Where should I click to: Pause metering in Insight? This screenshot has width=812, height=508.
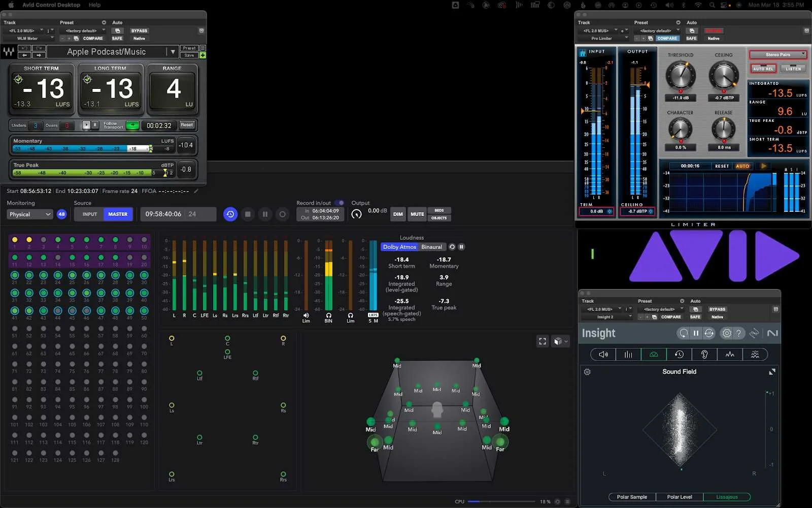click(696, 333)
